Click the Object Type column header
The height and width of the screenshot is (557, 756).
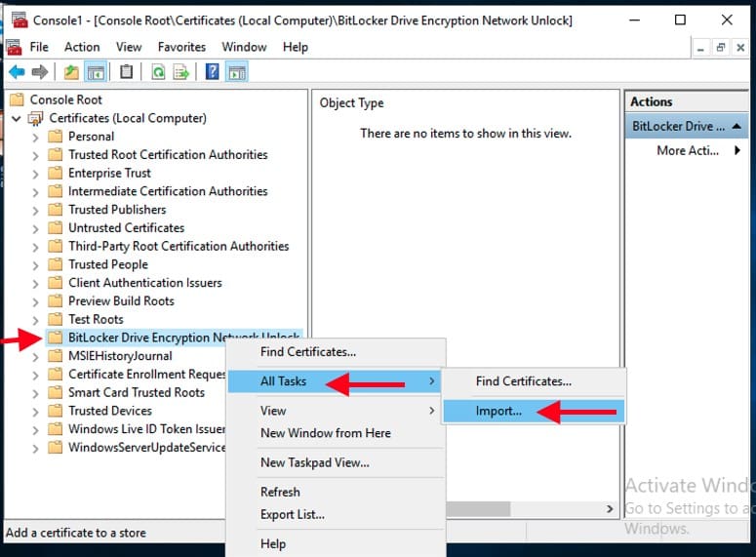click(352, 102)
